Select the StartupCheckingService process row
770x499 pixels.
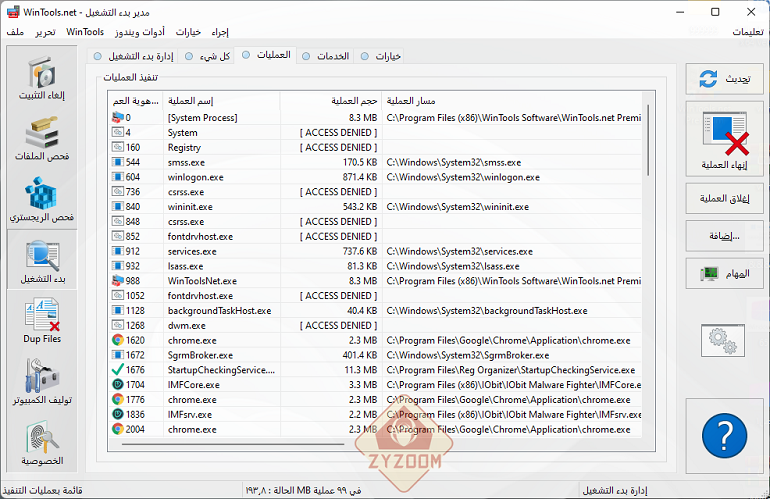376,370
